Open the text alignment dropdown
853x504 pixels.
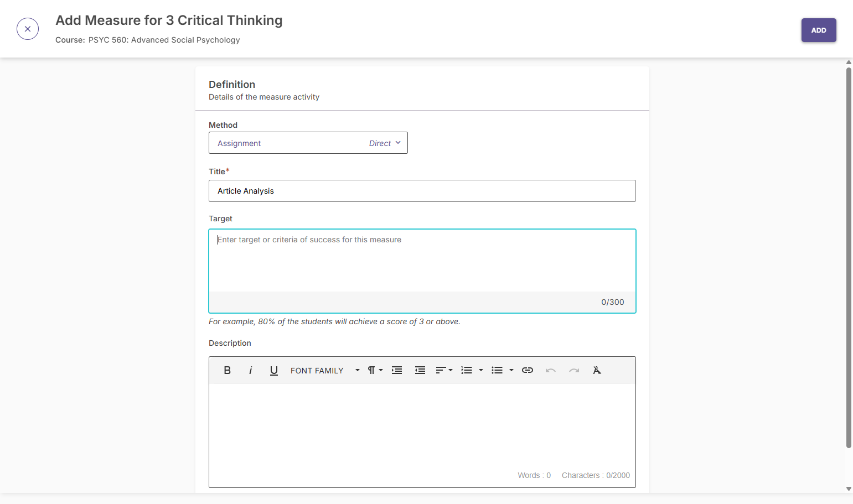click(444, 370)
